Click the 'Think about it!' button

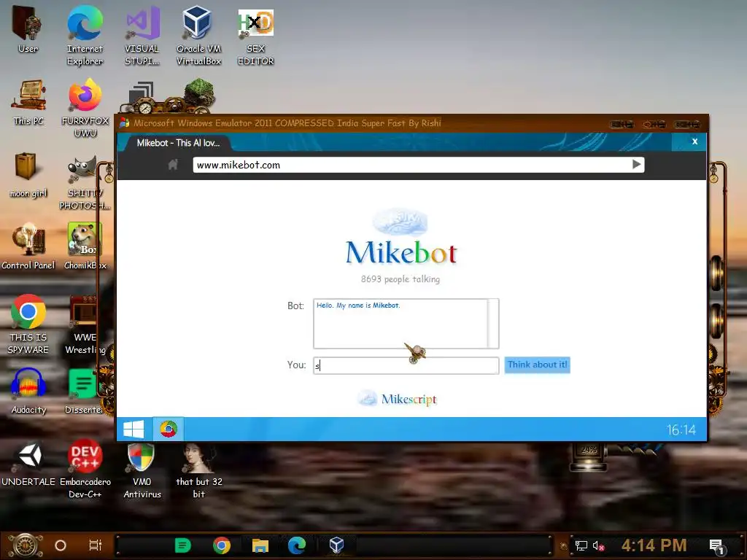tap(538, 365)
